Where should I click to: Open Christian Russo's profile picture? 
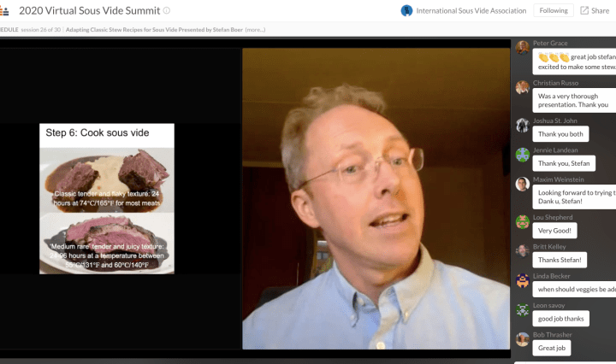(x=522, y=87)
